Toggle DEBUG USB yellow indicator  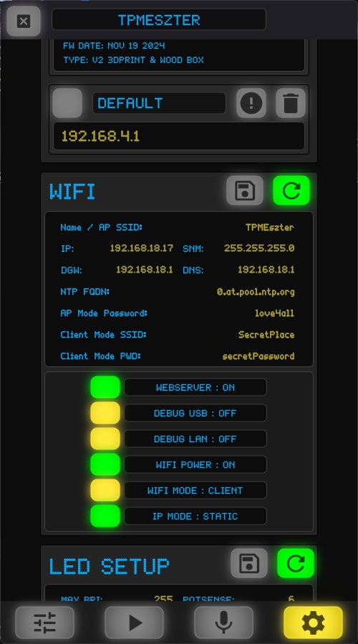tap(105, 413)
